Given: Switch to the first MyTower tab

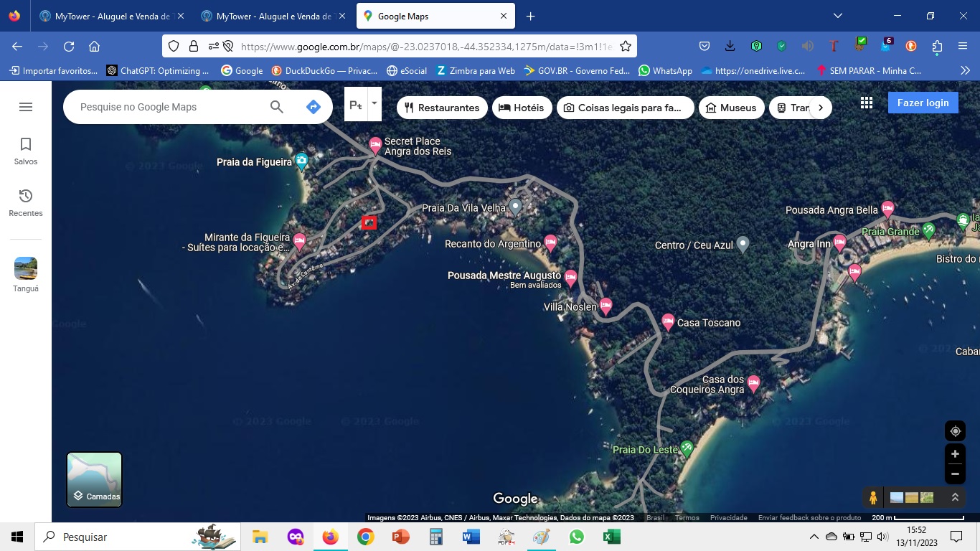Looking at the screenshot, I should click(112, 16).
